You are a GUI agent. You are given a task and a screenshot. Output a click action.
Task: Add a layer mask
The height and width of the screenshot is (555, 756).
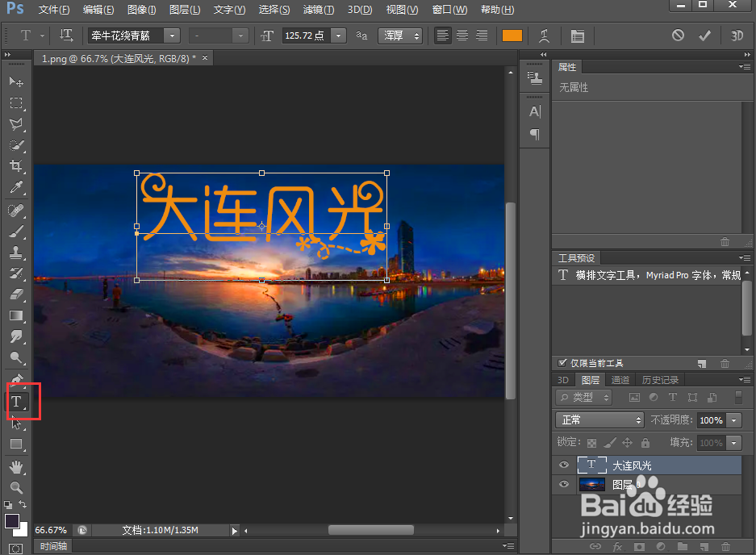(x=639, y=547)
